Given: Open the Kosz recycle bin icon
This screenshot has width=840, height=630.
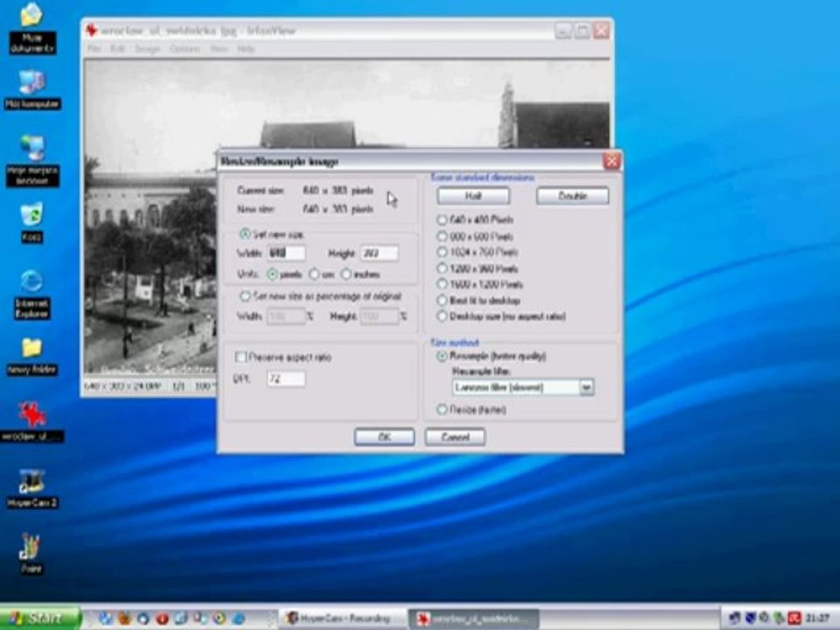Looking at the screenshot, I should click(31, 215).
